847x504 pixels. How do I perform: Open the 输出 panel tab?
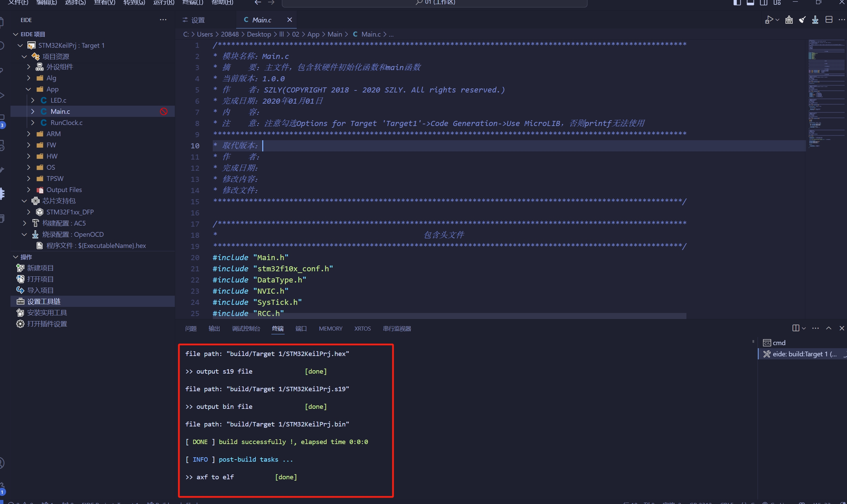[x=214, y=329]
